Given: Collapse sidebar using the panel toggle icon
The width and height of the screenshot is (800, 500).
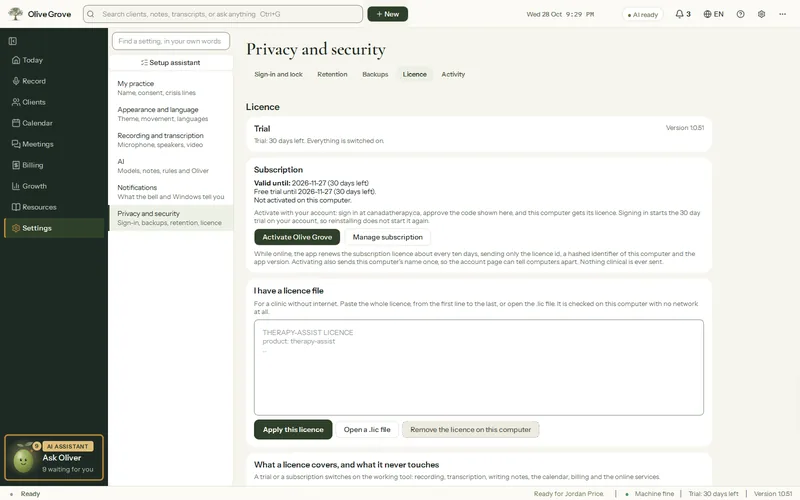Looking at the screenshot, I should coord(13,41).
